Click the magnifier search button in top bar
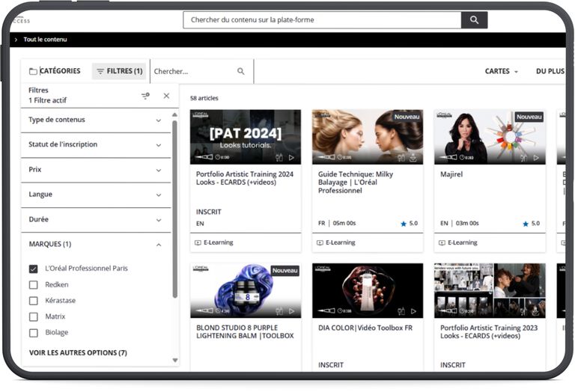The width and height of the screenshot is (575, 392). [474, 19]
